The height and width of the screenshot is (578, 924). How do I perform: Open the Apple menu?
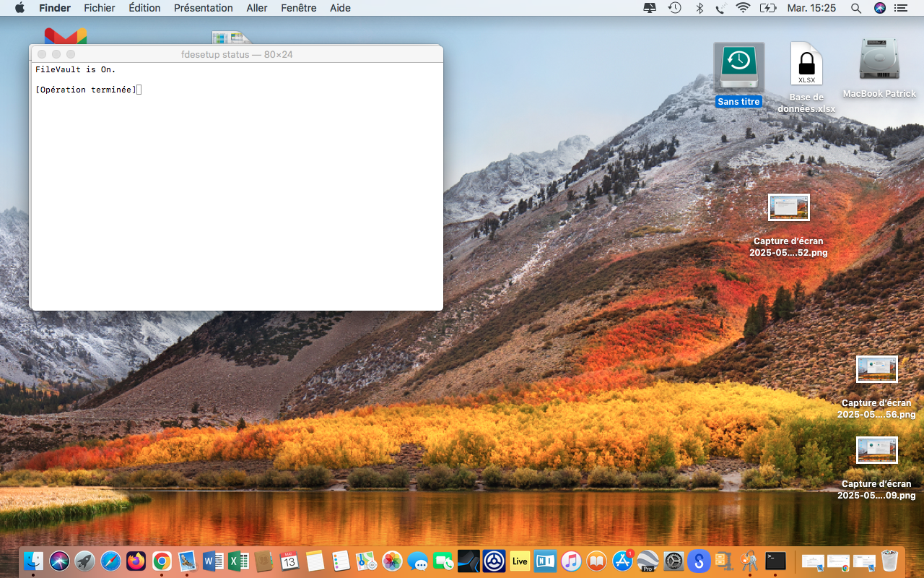19,8
